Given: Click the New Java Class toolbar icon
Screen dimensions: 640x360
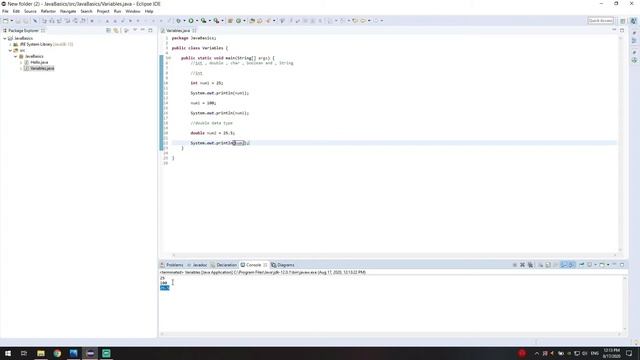Looking at the screenshot, I should point(238,20).
